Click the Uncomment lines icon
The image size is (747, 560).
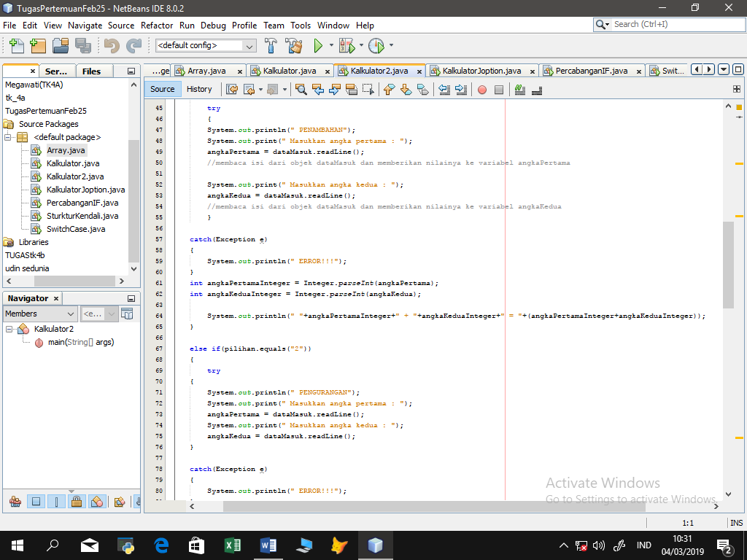click(x=537, y=89)
